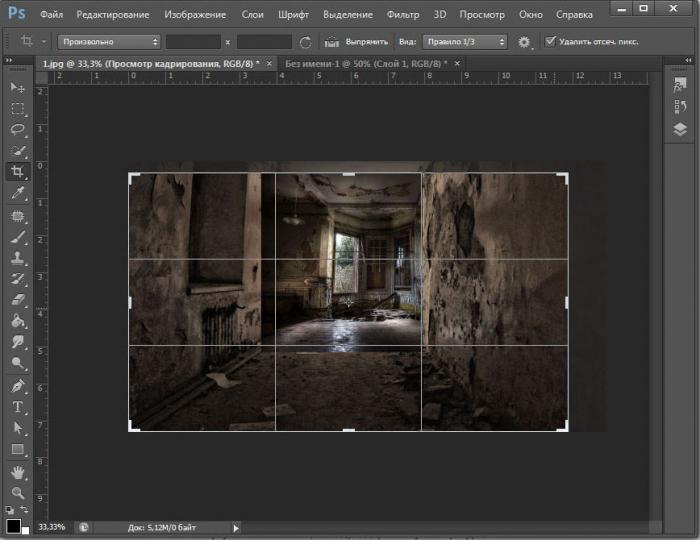Screen dimensions: 700x540
Task: Select the Zoom tool
Action: pos(17,493)
